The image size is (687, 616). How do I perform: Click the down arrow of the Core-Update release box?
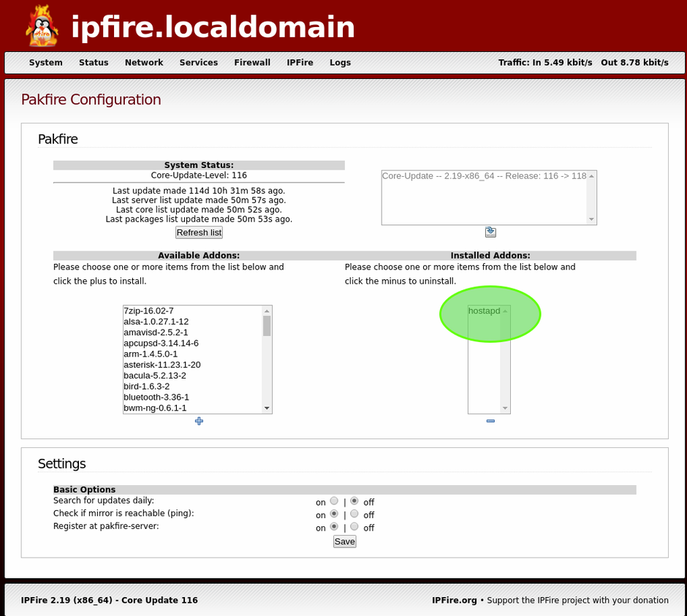tap(591, 218)
